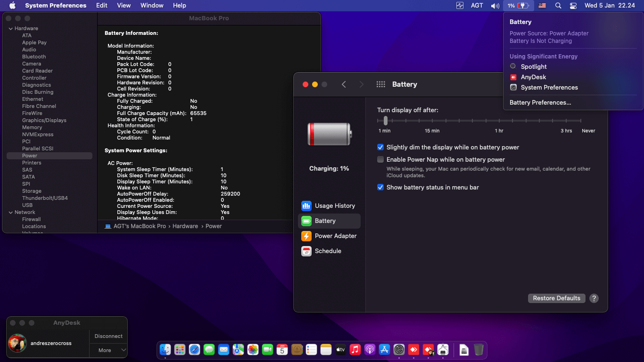Collapse the Hardware tree section
The height and width of the screenshot is (362, 644).
pyautogui.click(x=10, y=29)
